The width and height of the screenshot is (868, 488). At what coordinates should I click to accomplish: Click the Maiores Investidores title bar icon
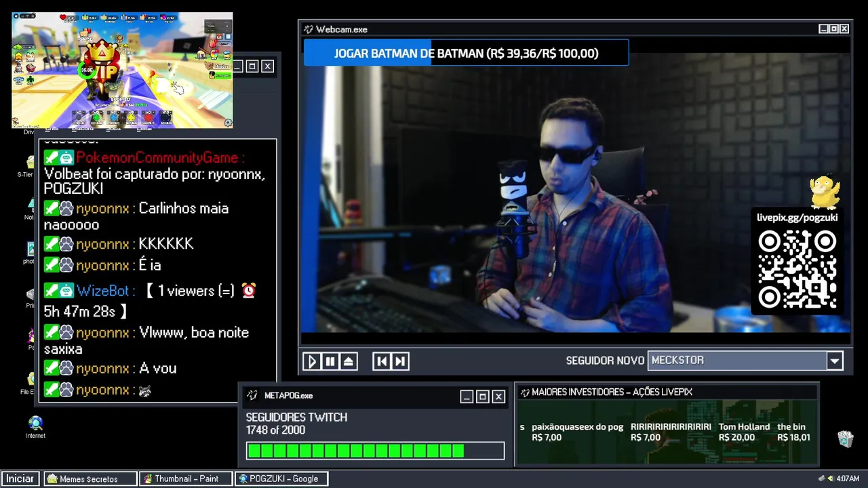pyautogui.click(x=524, y=392)
